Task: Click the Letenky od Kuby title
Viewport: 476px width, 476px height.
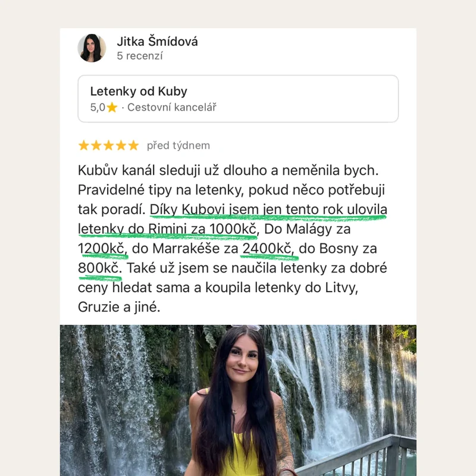Action: [139, 91]
